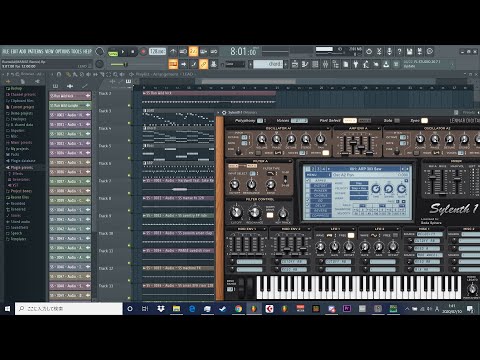
Task: Open Windows Start menu
Action: (x=7, y=309)
